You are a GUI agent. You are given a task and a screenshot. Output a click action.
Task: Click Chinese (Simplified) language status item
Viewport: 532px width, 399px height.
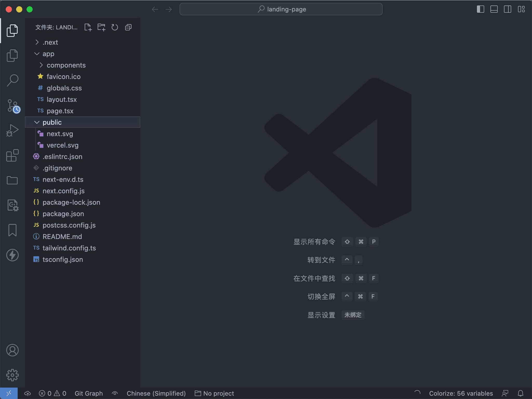[x=156, y=393]
